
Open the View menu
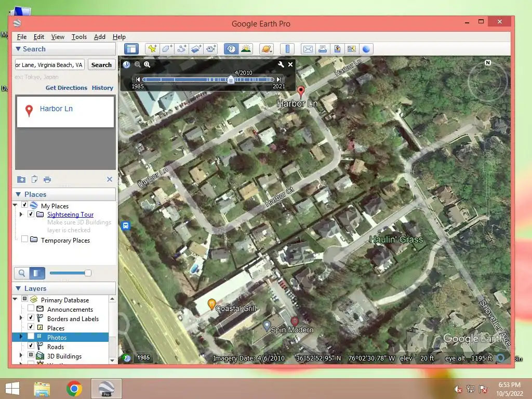(x=58, y=37)
